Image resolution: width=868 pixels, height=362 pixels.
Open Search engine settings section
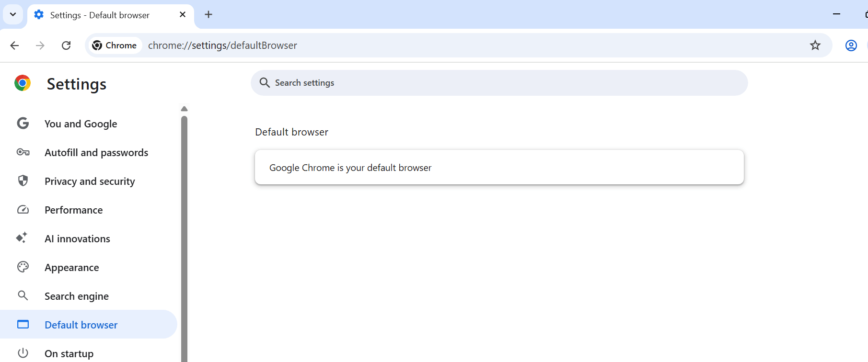[89, 296]
